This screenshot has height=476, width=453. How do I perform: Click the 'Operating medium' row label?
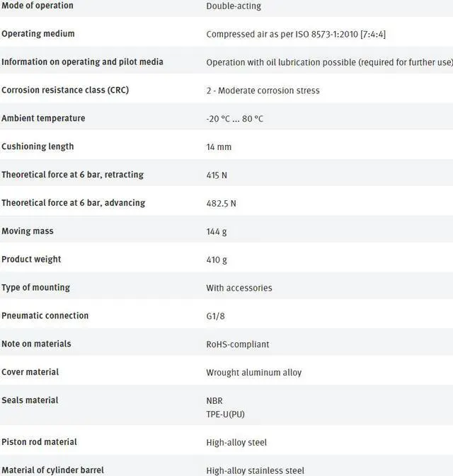coord(38,34)
